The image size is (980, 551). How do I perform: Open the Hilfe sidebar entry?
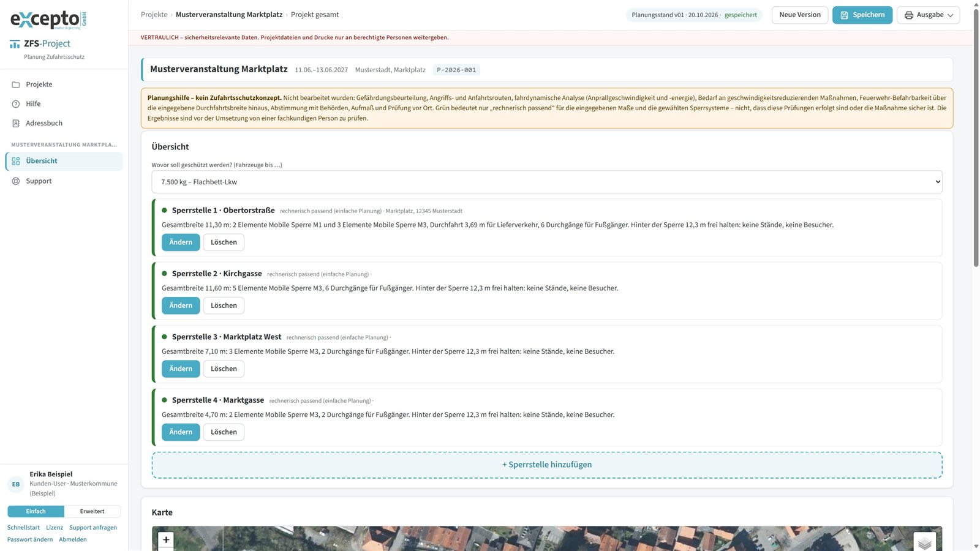[64, 104]
